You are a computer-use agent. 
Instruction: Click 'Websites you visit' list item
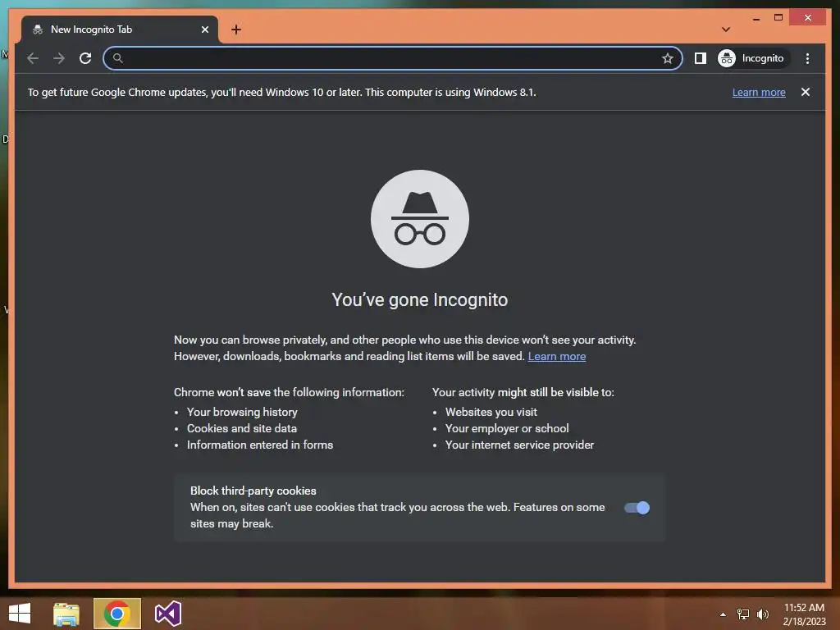click(491, 412)
